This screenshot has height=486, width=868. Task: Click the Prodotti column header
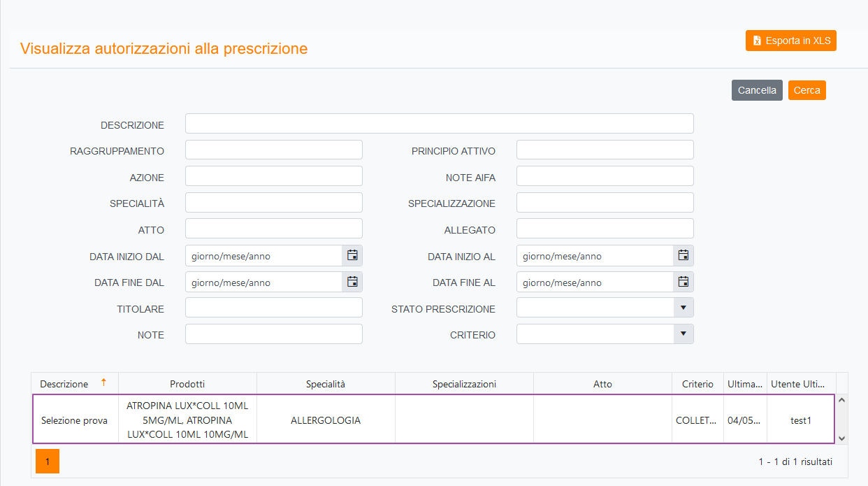point(187,384)
